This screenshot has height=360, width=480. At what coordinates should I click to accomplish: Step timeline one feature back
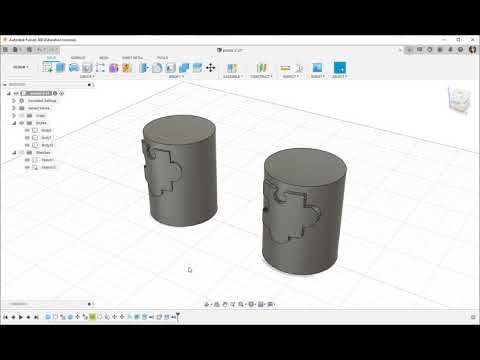[x=13, y=317]
